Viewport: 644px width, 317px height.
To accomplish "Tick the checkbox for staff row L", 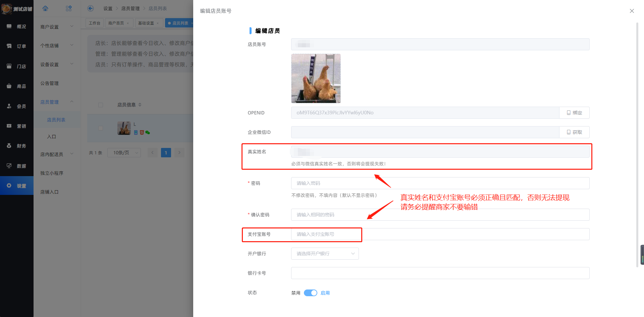I will (x=101, y=128).
